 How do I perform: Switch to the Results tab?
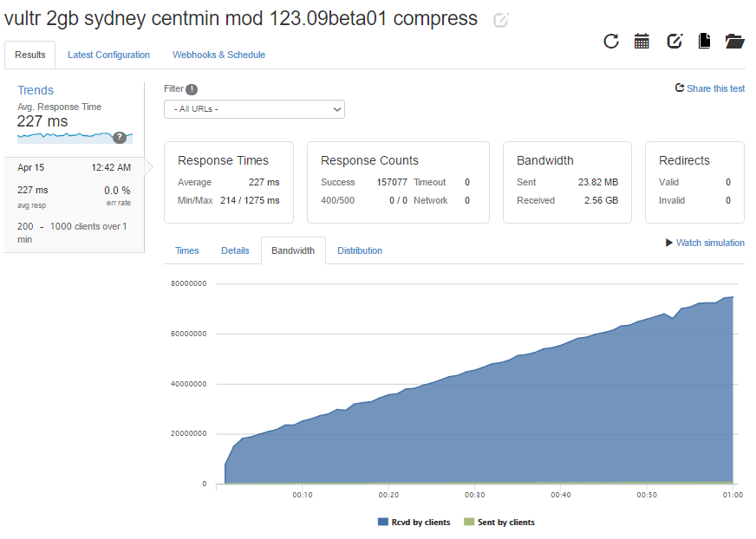coord(29,55)
